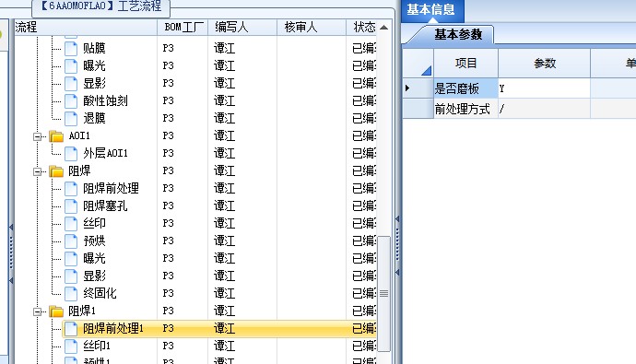Edit the 是否磨板 parameter value Y
The image size is (636, 364).
click(545, 88)
